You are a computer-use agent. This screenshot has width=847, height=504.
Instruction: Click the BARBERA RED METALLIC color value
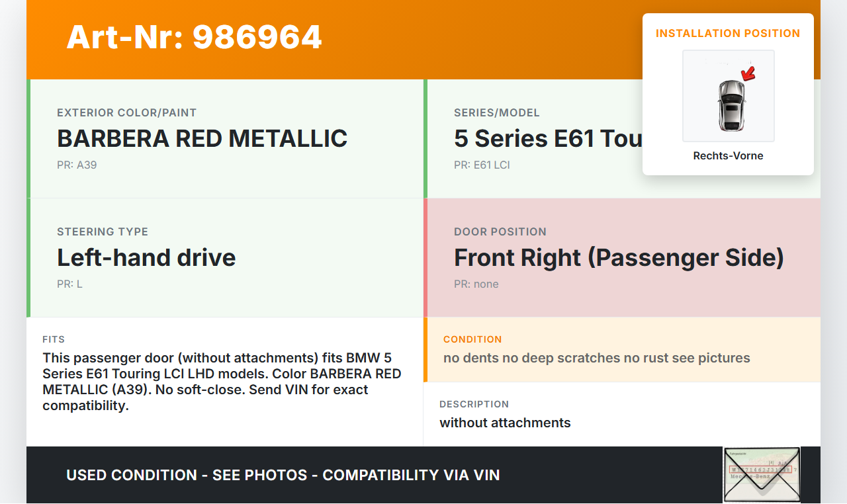tap(202, 139)
